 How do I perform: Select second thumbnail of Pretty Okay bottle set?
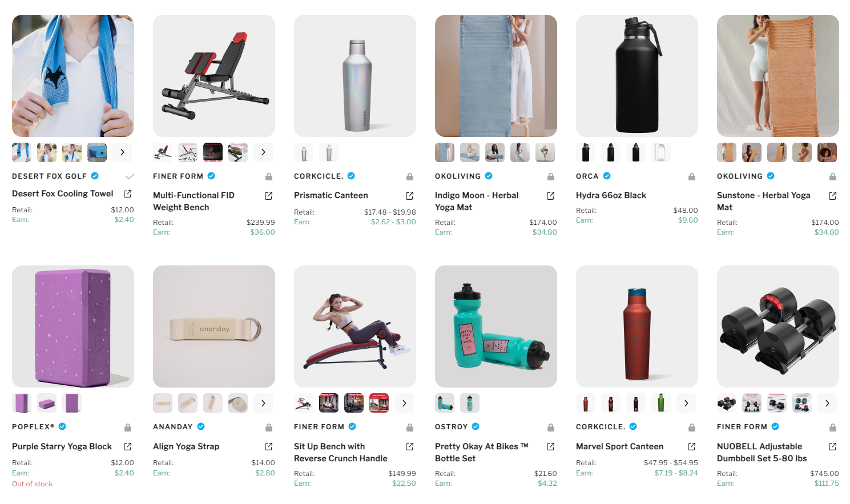[470, 403]
